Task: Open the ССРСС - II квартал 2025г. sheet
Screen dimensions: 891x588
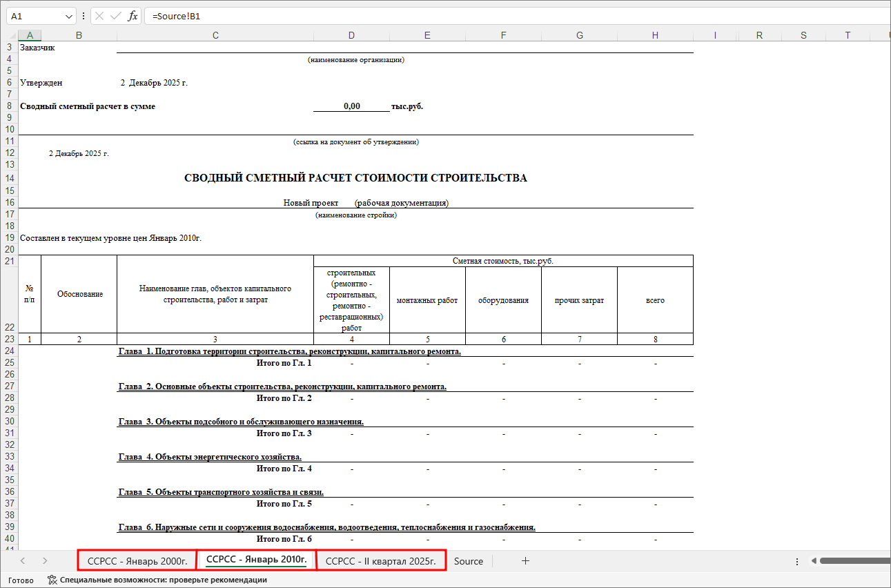Action: point(381,561)
